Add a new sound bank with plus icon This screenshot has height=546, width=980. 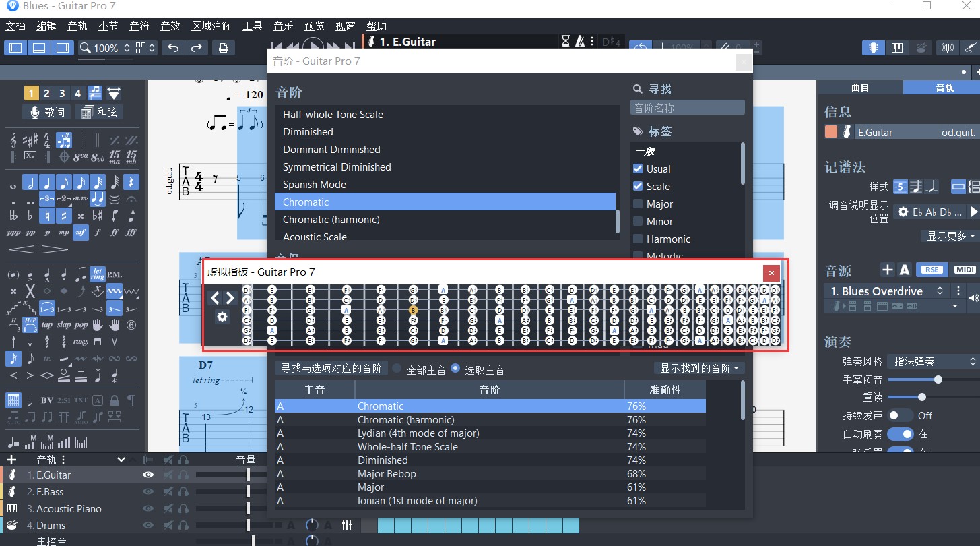point(887,270)
